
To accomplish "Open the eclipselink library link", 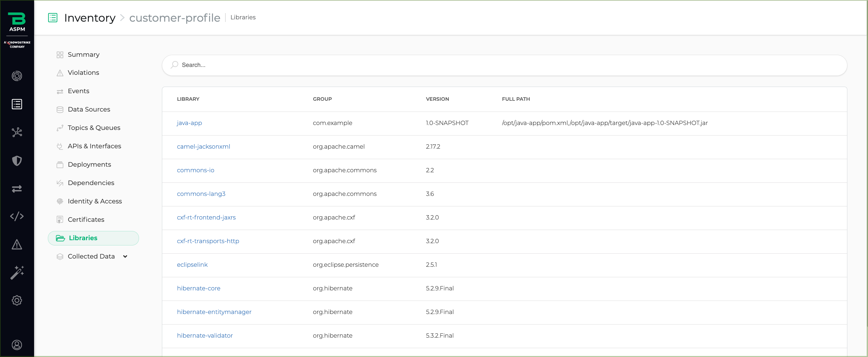I will coord(192,265).
